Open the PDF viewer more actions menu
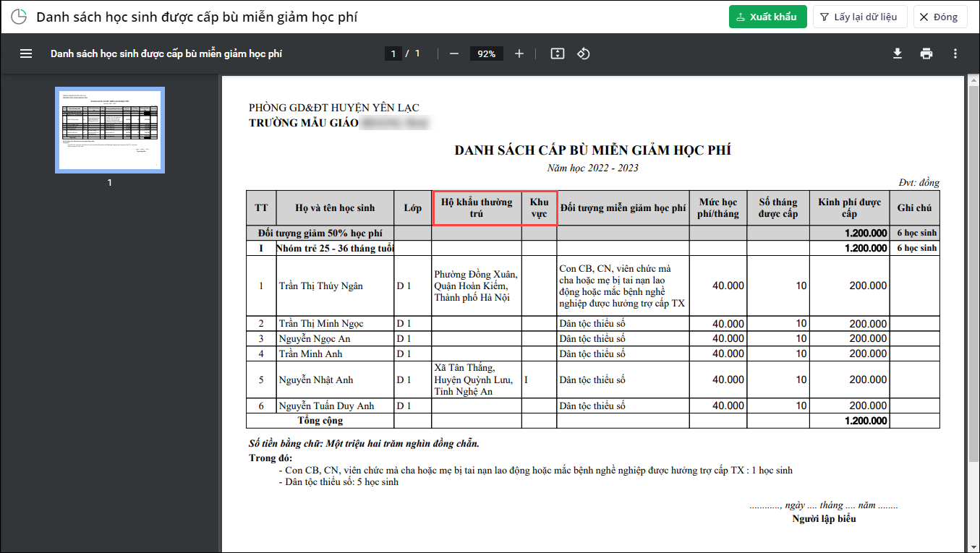The height and width of the screenshot is (553, 980). point(955,53)
